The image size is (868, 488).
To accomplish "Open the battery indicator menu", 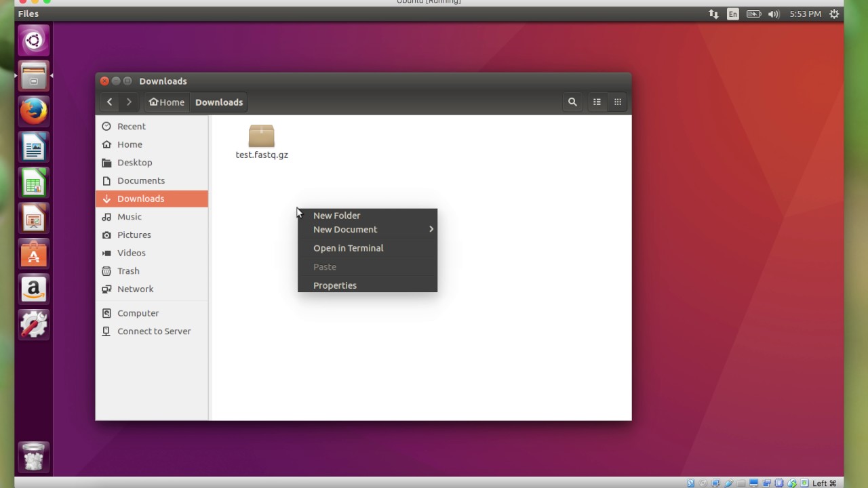I will (x=753, y=14).
